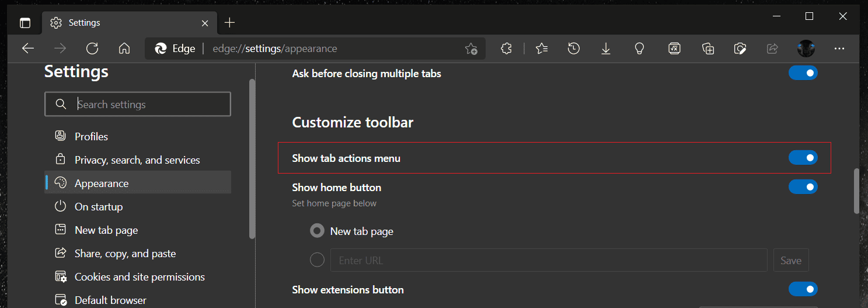Toggle Ask before closing multiple tabs
The width and height of the screenshot is (868, 308).
tap(803, 73)
